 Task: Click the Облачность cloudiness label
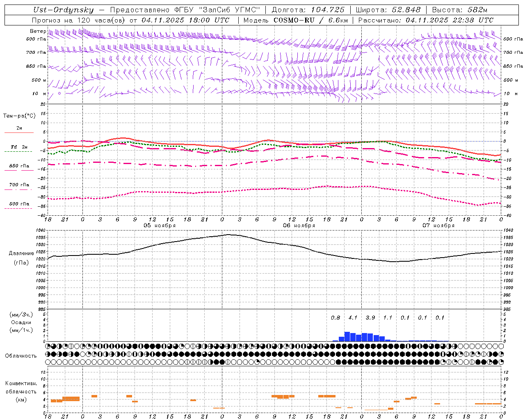21,356
